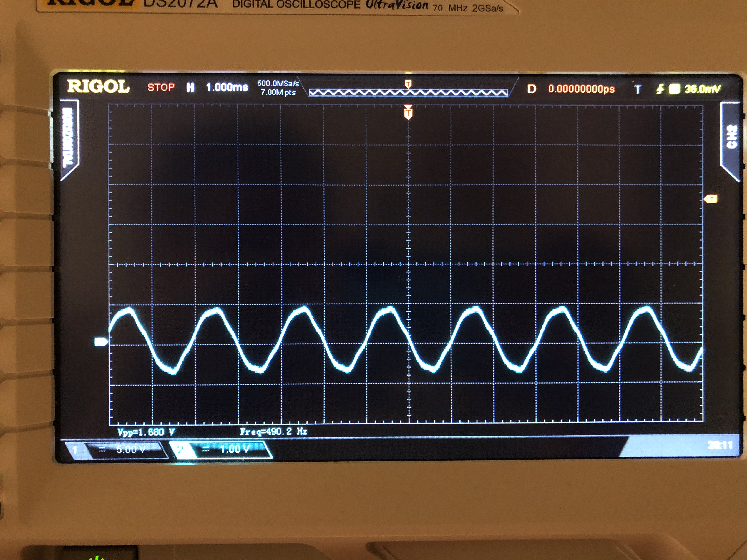Click the 0.00000000ps delay value
Image resolution: width=747 pixels, height=560 pixels.
click(x=582, y=89)
